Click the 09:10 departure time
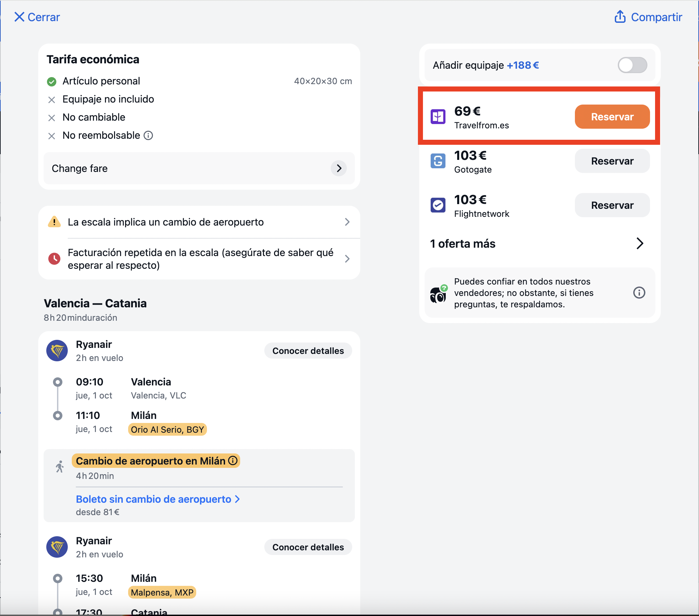 click(x=89, y=382)
